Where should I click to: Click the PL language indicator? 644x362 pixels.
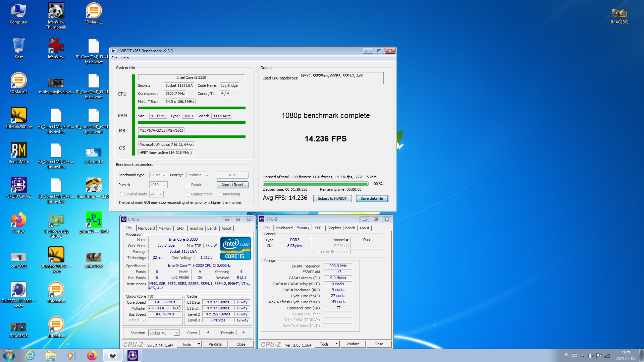pyautogui.click(x=567, y=355)
